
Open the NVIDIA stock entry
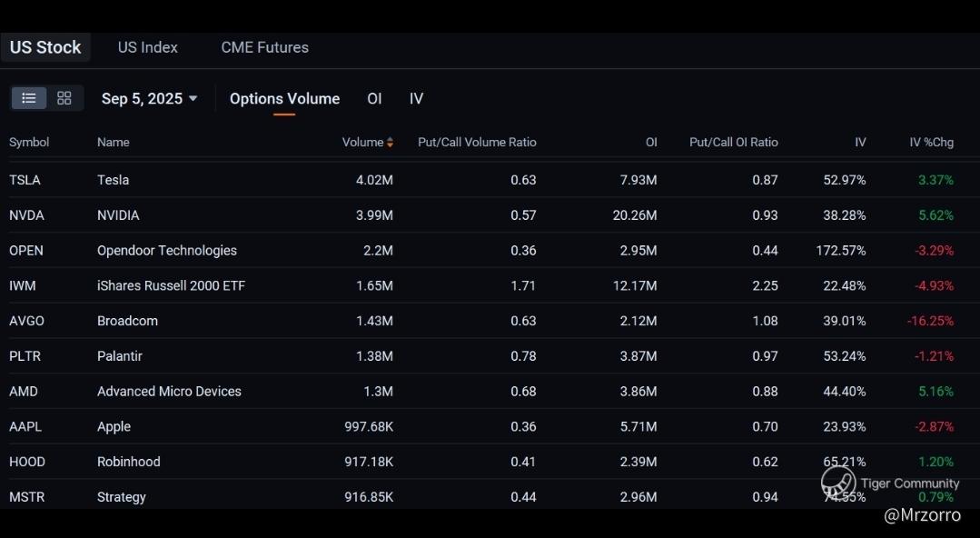click(118, 215)
